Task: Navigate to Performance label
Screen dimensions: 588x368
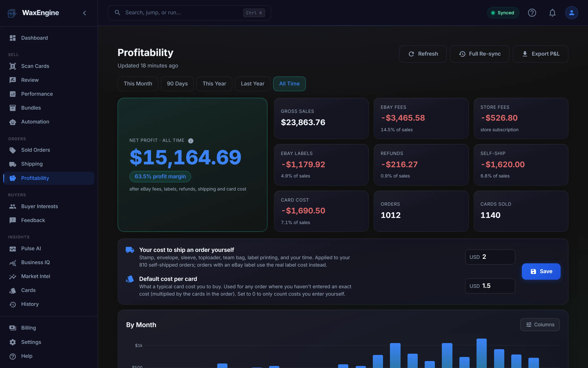Action: click(37, 94)
